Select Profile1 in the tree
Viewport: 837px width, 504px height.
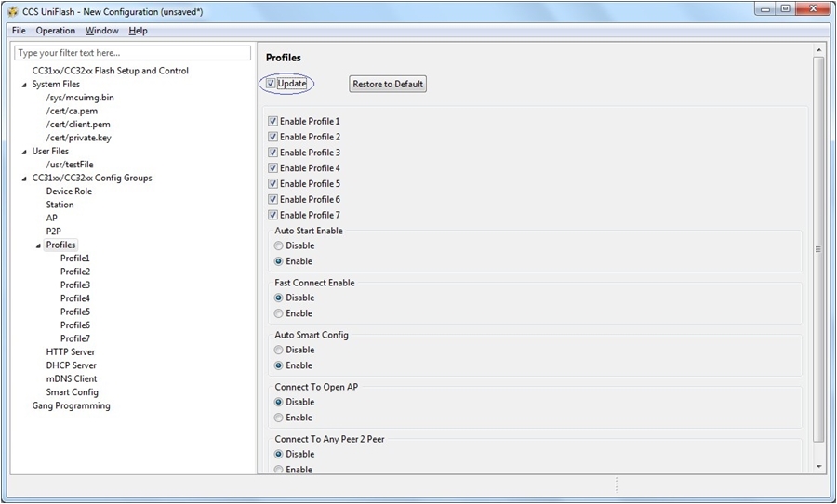pos(74,258)
